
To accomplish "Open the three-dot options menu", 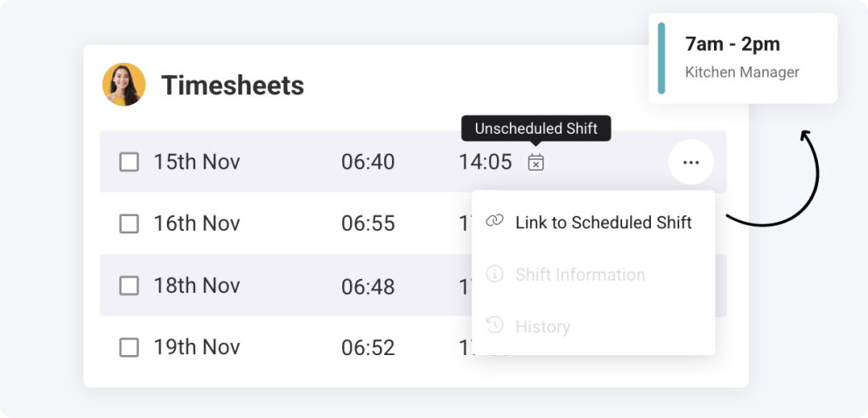I will point(691,162).
